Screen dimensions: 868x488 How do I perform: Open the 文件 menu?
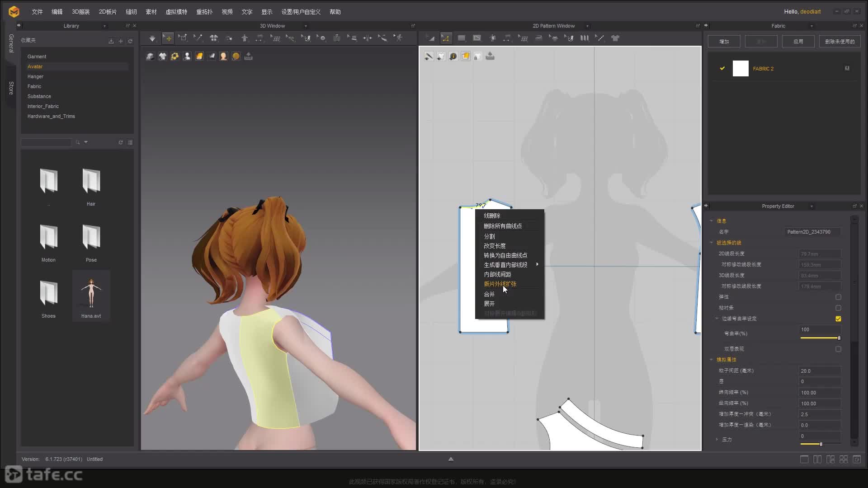(37, 12)
